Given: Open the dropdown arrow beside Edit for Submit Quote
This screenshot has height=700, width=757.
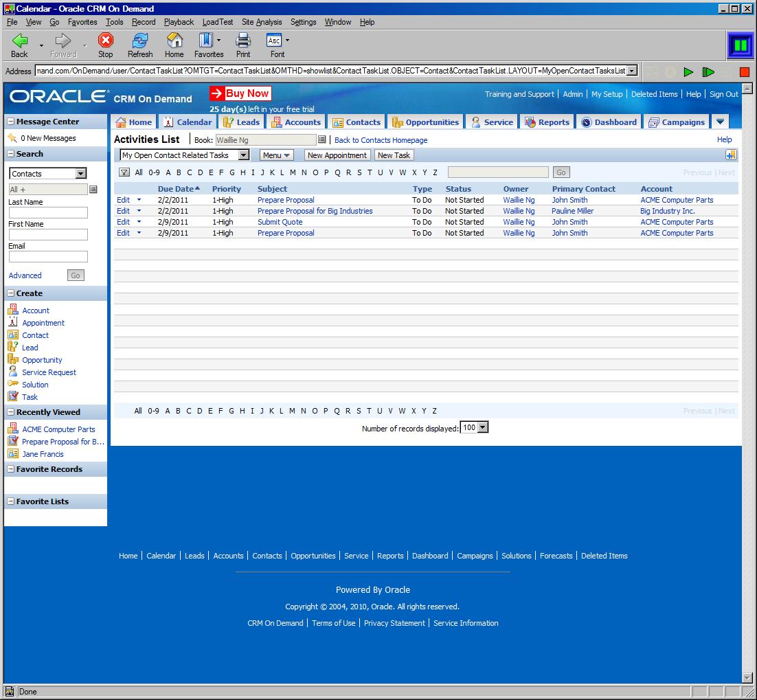Looking at the screenshot, I should pyautogui.click(x=139, y=222).
